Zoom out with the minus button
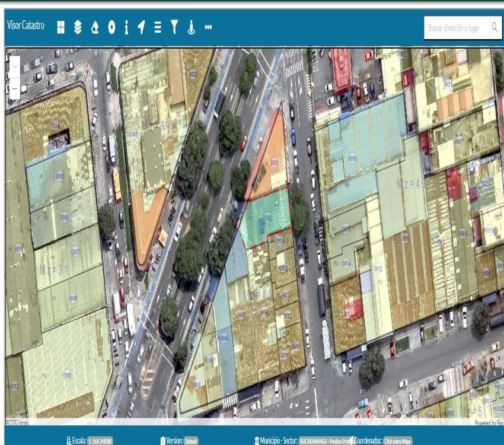 pos(14,89)
